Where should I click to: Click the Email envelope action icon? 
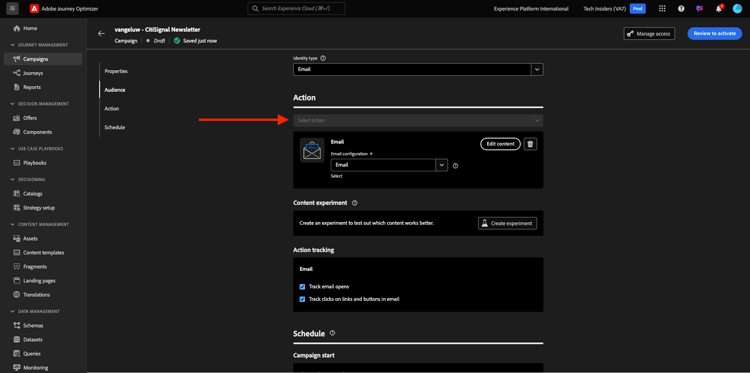click(x=312, y=150)
